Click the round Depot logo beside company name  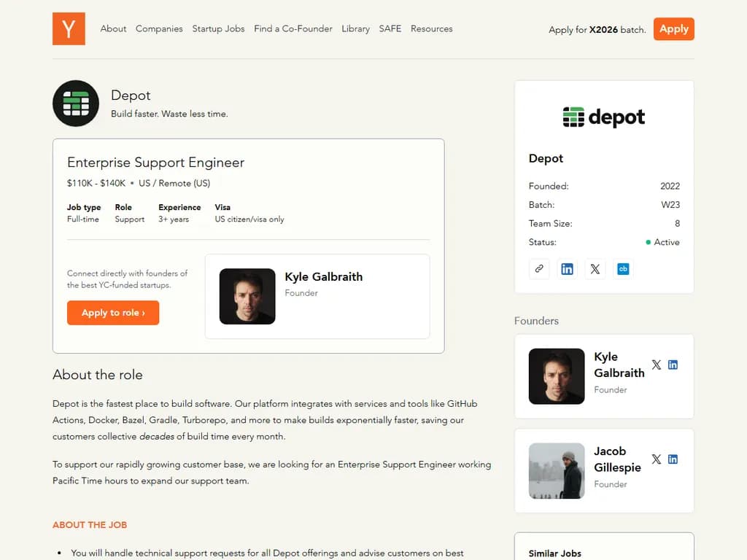pyautogui.click(x=76, y=104)
